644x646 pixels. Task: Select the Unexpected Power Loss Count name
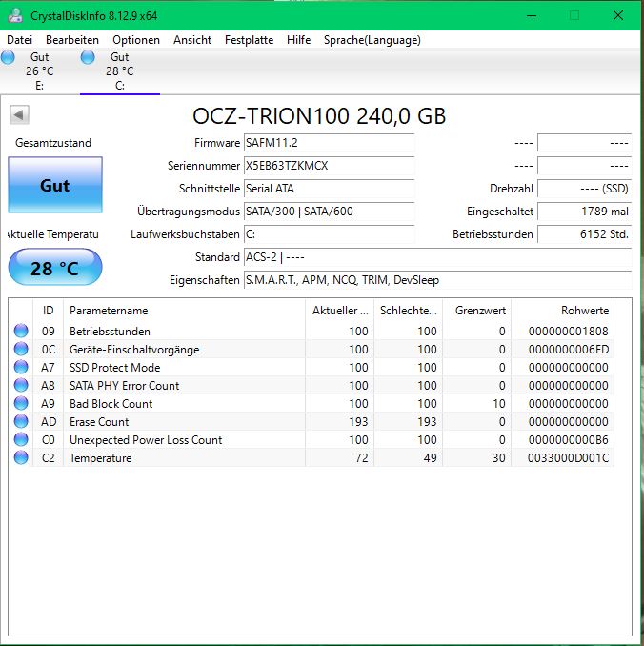(x=146, y=440)
